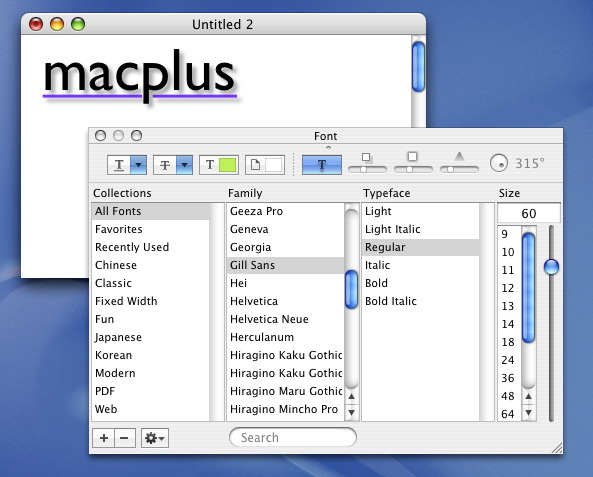Close the Untitled 2 window
Screen dimensions: 593x477
36,24
